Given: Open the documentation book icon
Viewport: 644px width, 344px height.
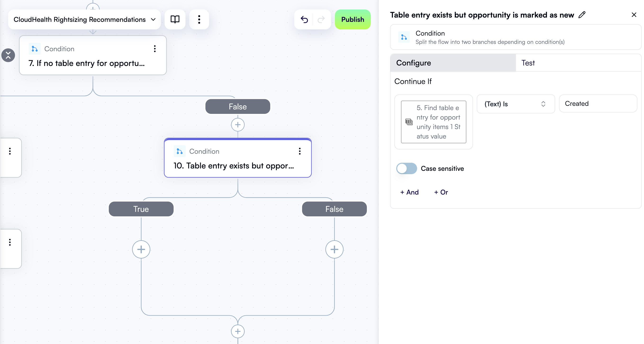Looking at the screenshot, I should point(175,19).
